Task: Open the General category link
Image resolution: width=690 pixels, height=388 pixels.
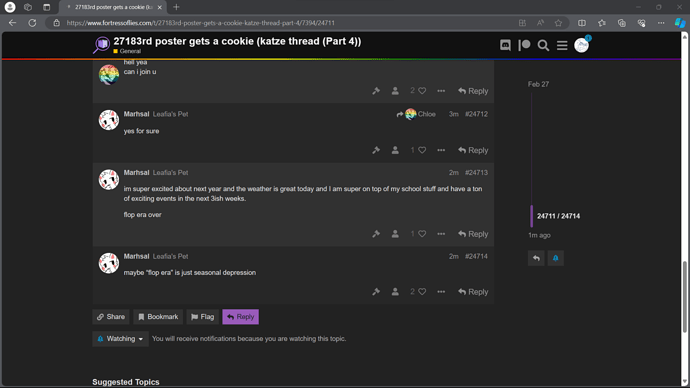Action: tap(127, 51)
